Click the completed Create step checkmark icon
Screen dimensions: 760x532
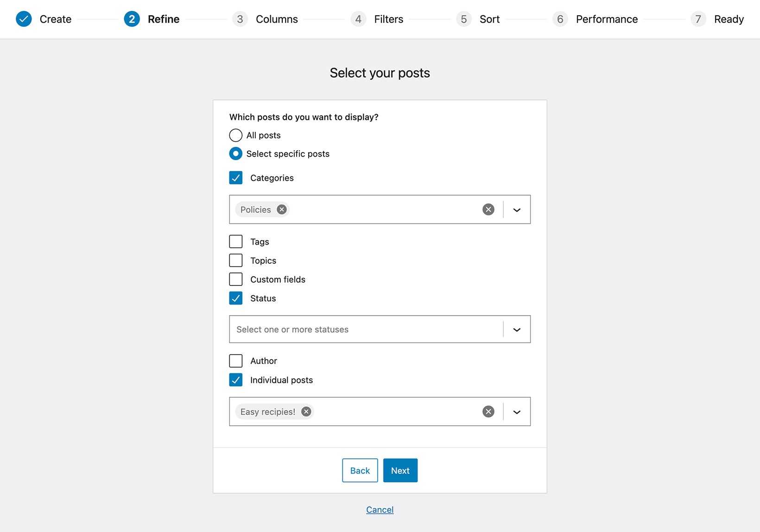click(24, 19)
